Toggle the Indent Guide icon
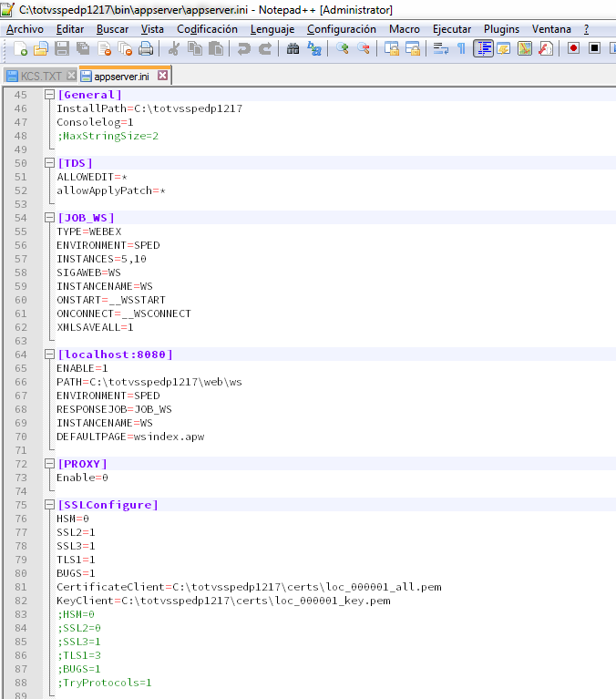This screenshot has width=616, height=699. (x=483, y=48)
